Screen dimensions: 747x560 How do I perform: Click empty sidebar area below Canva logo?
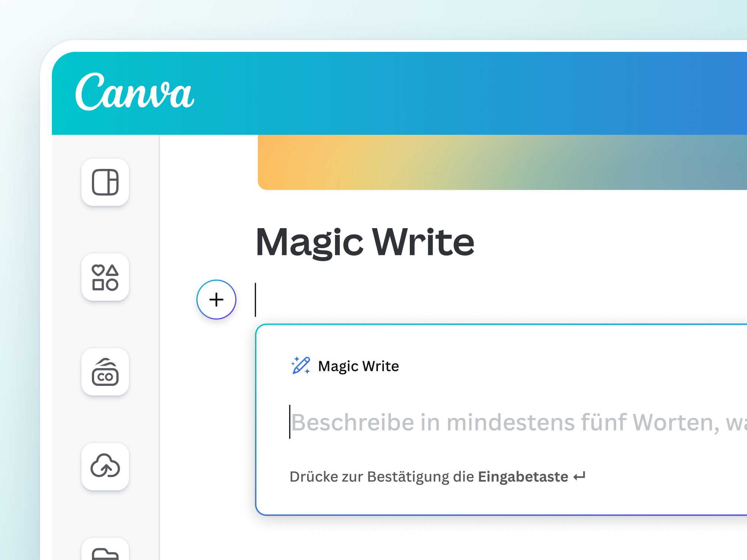point(105,230)
